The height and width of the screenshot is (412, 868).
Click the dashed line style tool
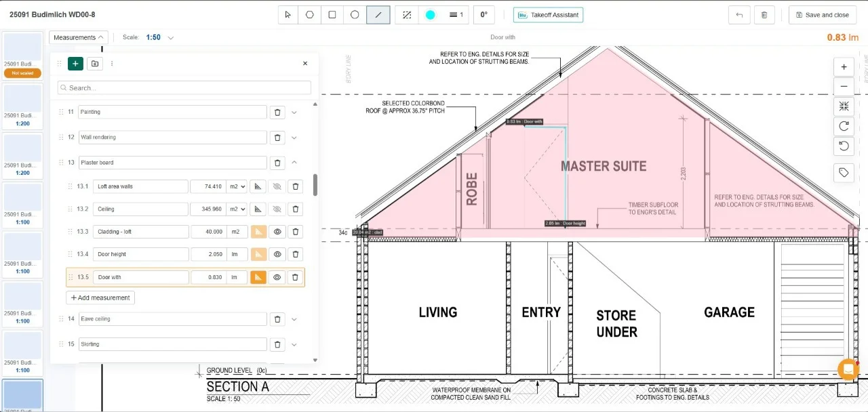(407, 15)
